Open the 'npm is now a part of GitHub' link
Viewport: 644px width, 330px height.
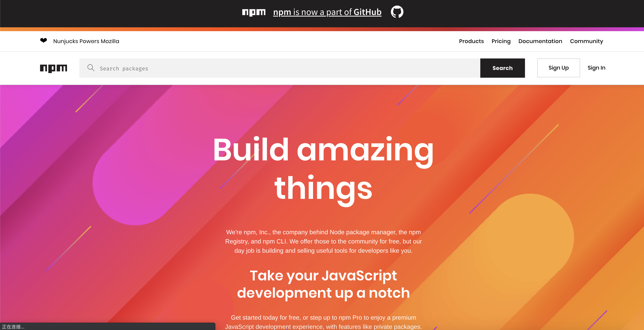click(x=327, y=12)
